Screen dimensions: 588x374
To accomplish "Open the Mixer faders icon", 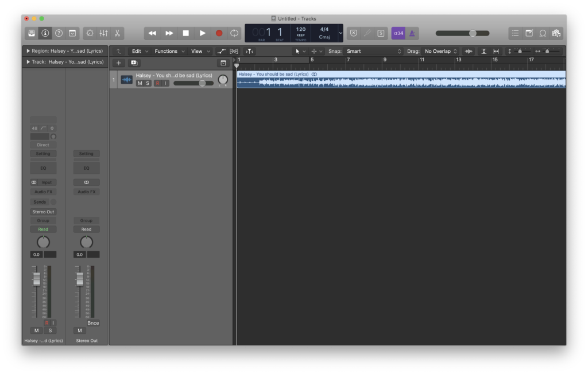I will (x=104, y=33).
